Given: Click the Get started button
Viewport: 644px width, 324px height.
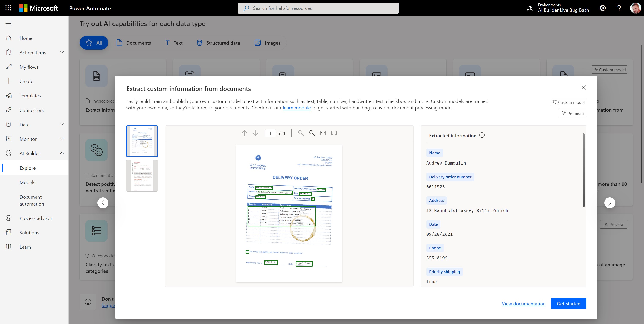Looking at the screenshot, I should coord(569,303).
